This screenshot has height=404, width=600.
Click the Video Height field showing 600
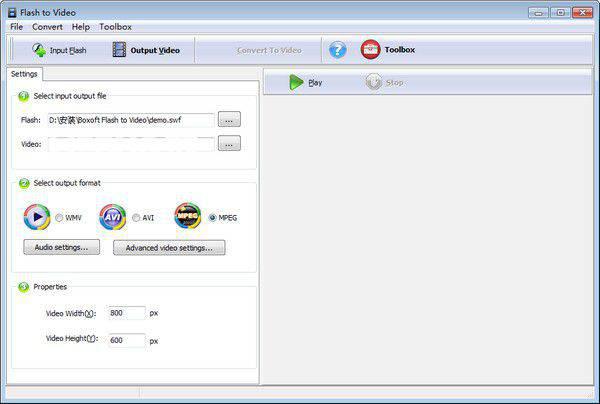(x=126, y=340)
